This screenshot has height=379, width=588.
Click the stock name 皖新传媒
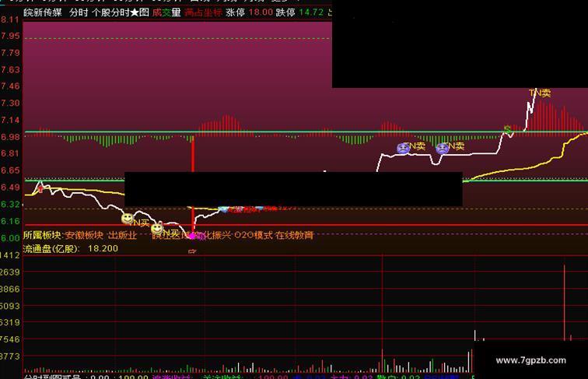(42, 12)
